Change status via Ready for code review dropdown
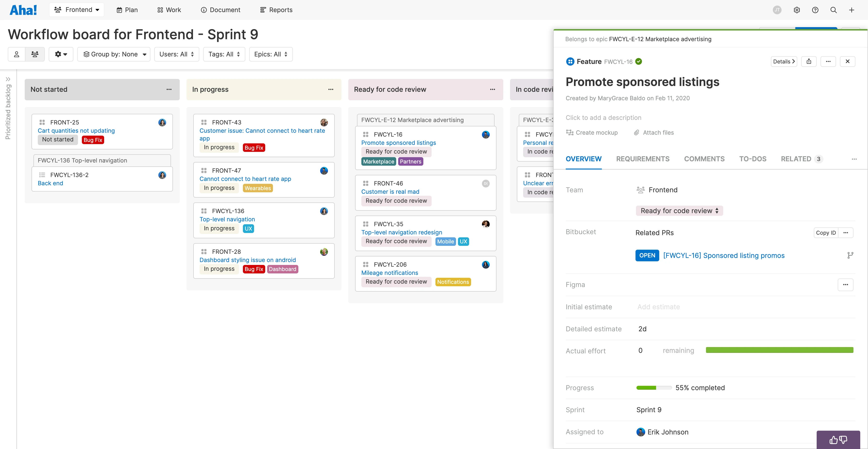Screen dimensions: 868x449 click(679, 210)
